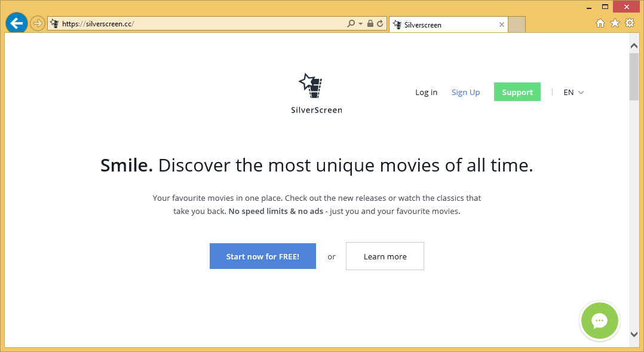644x352 pixels.
Task: Click the Log in link
Action: [426, 92]
